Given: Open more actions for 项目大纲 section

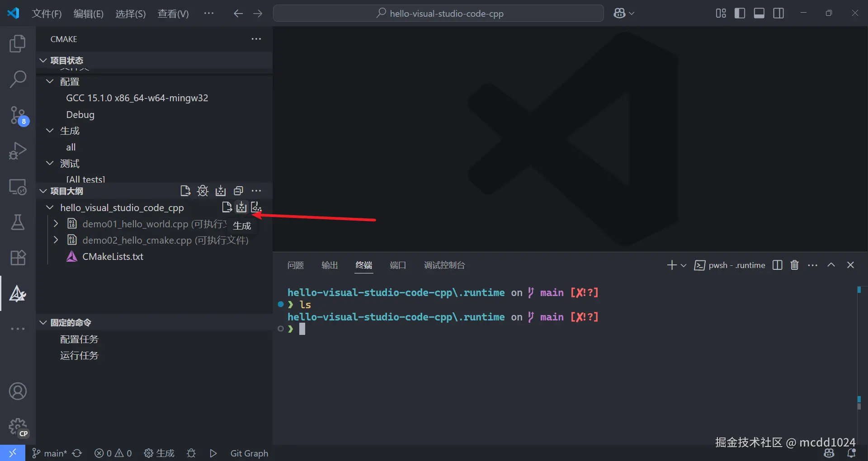Looking at the screenshot, I should coord(256,191).
